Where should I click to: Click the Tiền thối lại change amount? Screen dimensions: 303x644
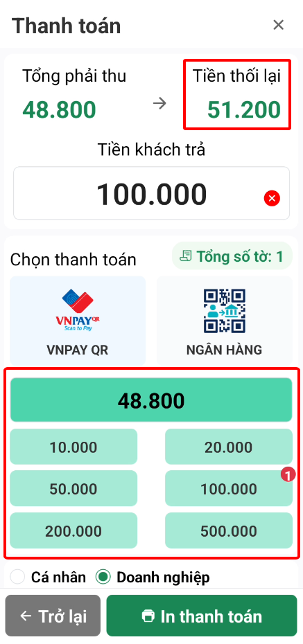[244, 109]
